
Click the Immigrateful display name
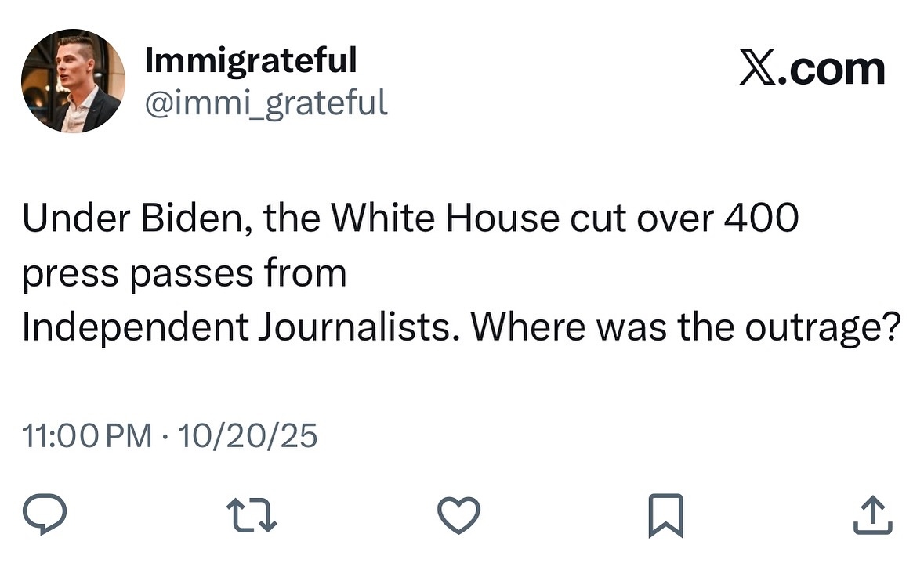[x=251, y=60]
